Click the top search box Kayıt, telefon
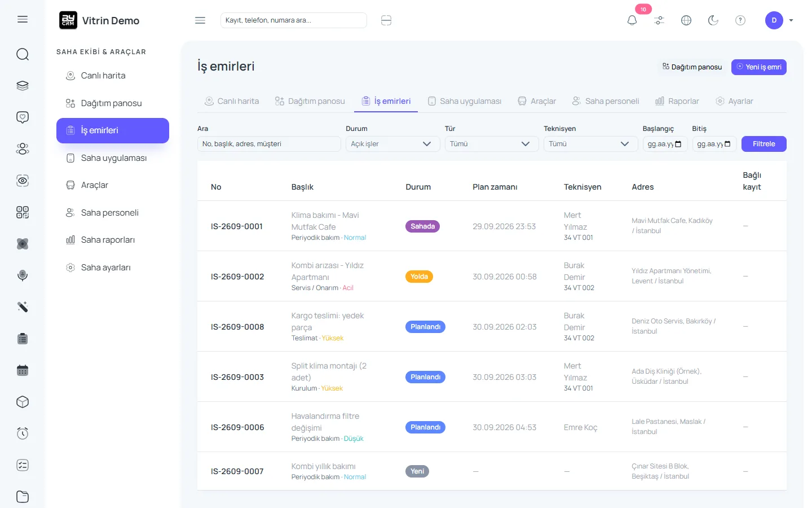 coord(294,20)
